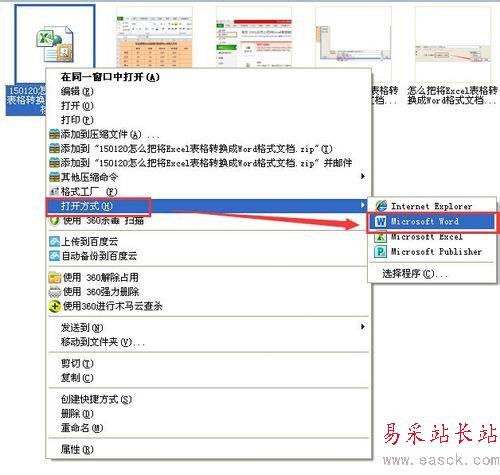Expand 发送到 submenu arrow
The width and height of the screenshot is (500, 475).
(x=363, y=326)
